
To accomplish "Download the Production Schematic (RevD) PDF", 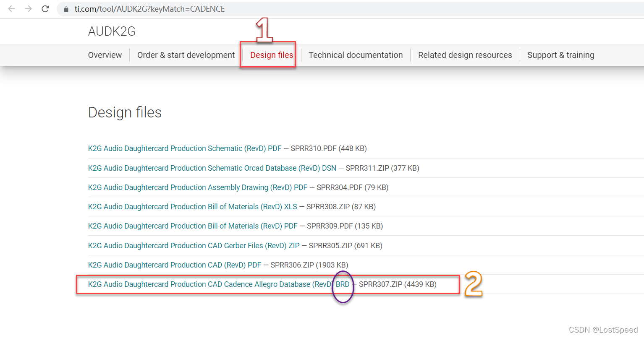I will pyautogui.click(x=185, y=148).
